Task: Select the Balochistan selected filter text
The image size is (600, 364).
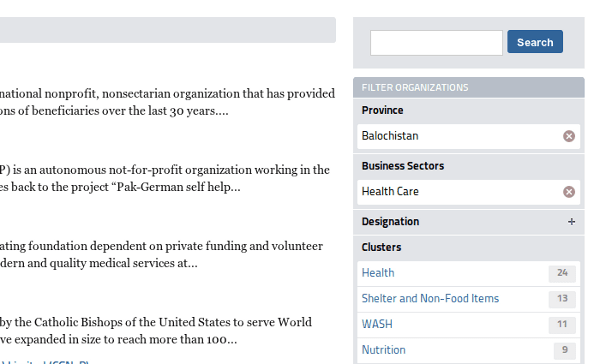Action: (390, 136)
